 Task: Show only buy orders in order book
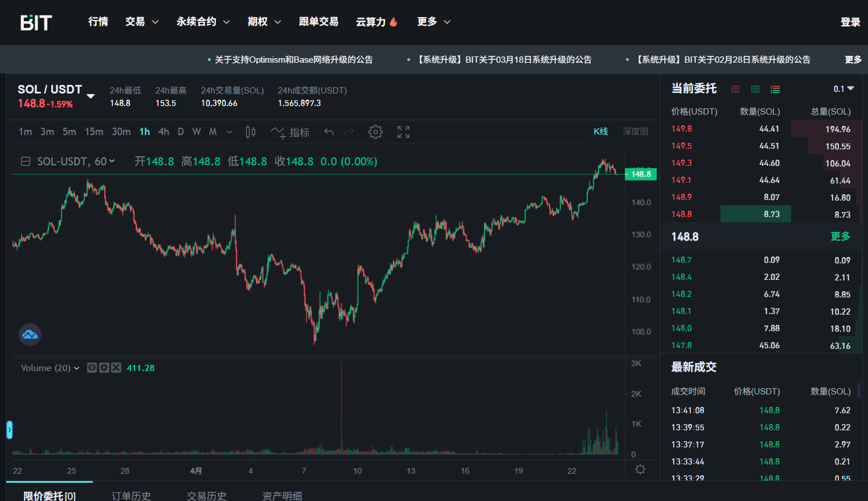pyautogui.click(x=755, y=89)
